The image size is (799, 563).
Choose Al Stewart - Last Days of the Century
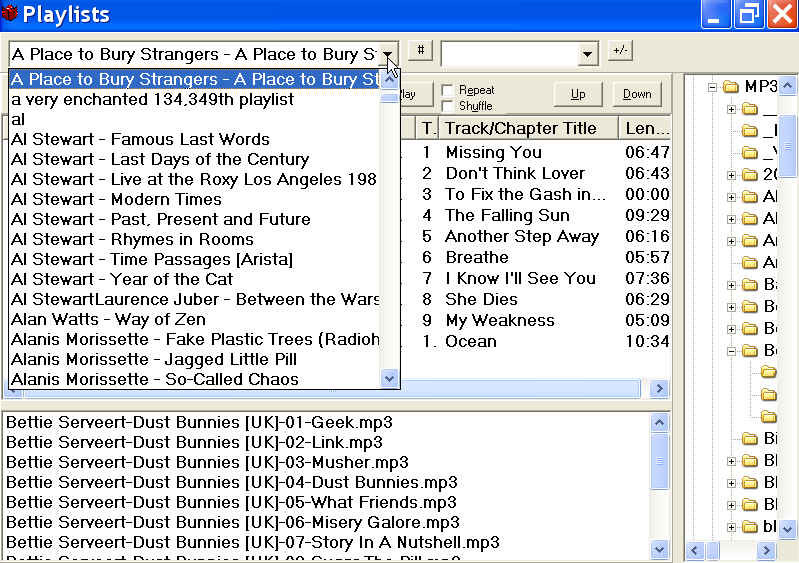pos(195,159)
